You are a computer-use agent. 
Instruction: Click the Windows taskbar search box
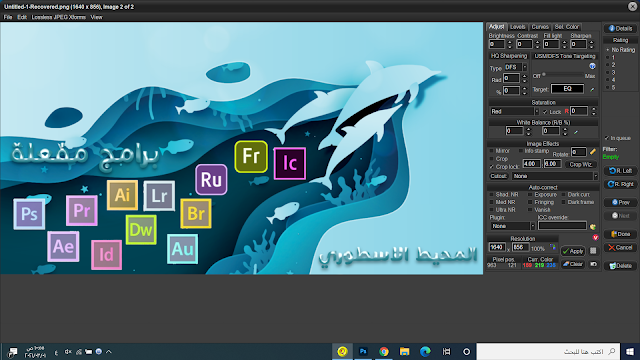[x=548, y=351]
